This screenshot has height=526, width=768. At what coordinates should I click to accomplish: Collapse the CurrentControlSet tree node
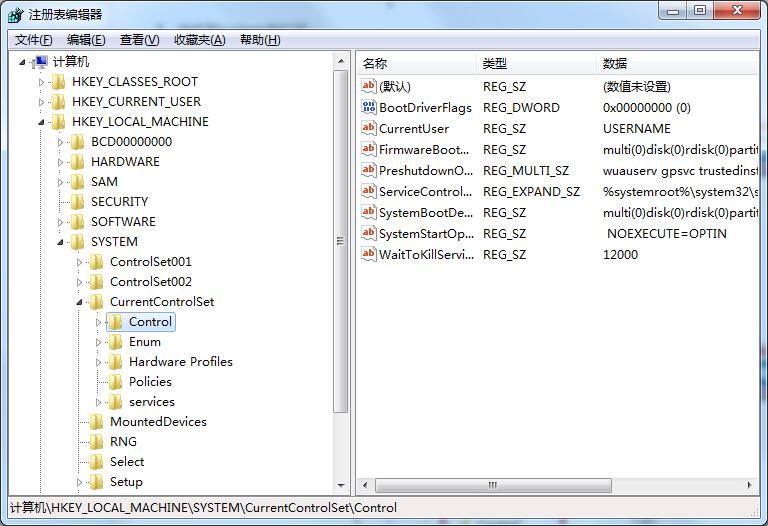80,302
